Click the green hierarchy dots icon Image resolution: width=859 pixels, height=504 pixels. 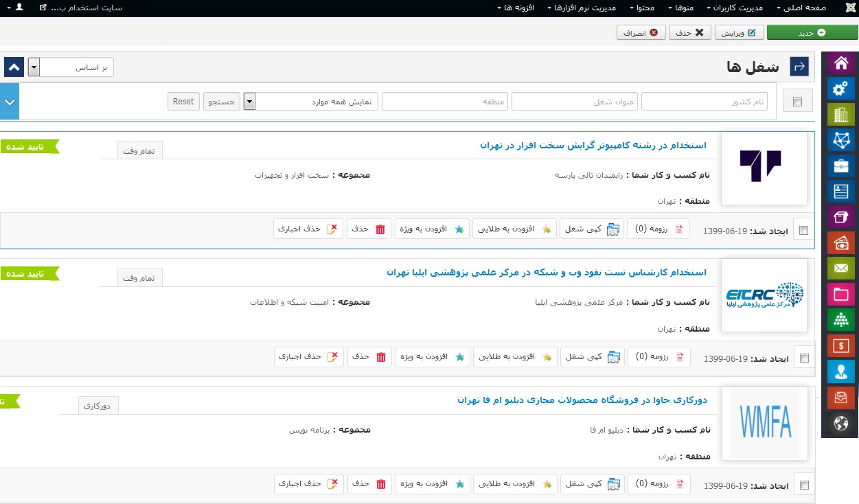(840, 320)
